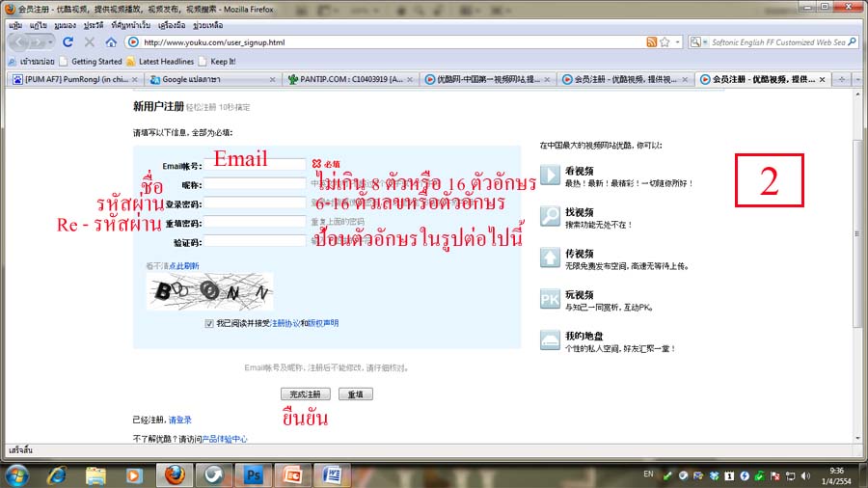Open the third menu in the menu bar
Screen dimensions: 868x488
65,25
